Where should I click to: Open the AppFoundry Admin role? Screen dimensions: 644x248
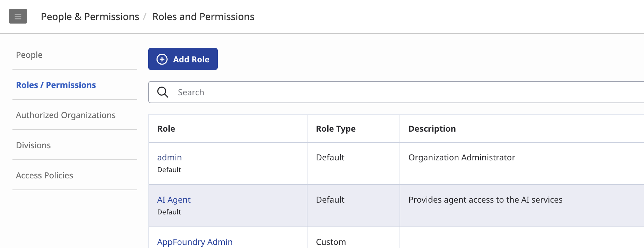tap(195, 242)
